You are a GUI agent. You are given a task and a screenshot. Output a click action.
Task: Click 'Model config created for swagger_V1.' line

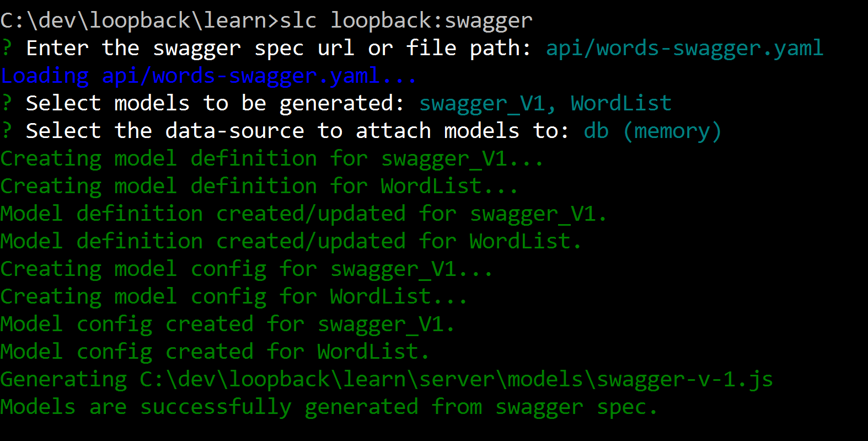coord(227,325)
